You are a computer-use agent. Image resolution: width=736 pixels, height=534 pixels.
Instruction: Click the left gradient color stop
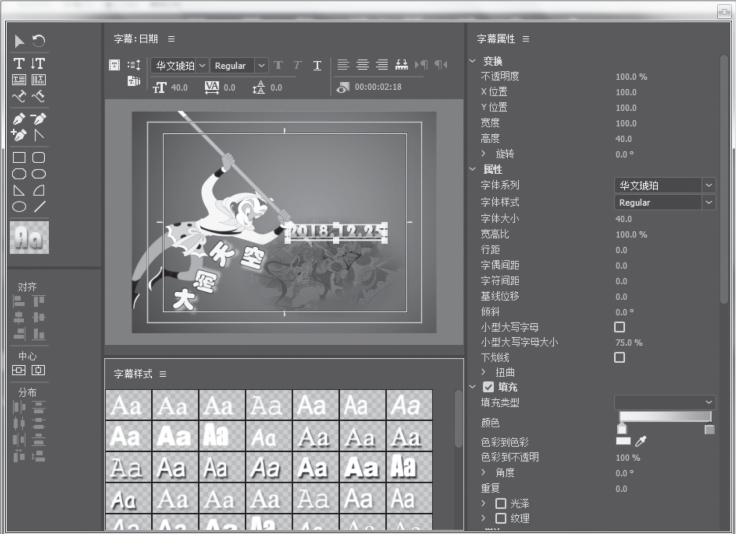click(x=622, y=429)
